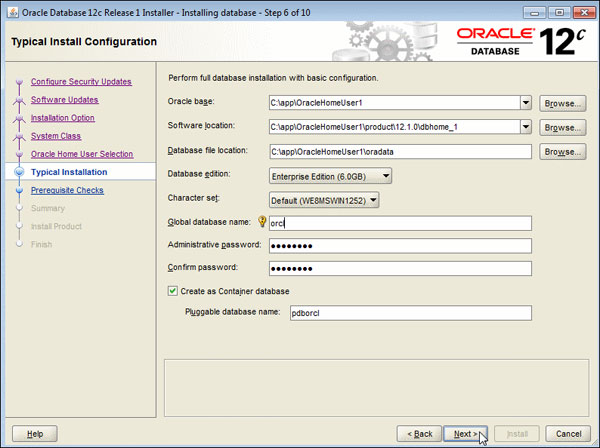
Task: Select the Typical Installation step
Action: 69,172
